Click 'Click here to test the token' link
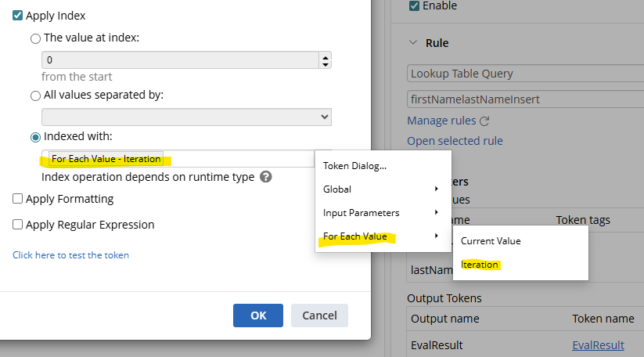The image size is (644, 357). click(x=70, y=255)
